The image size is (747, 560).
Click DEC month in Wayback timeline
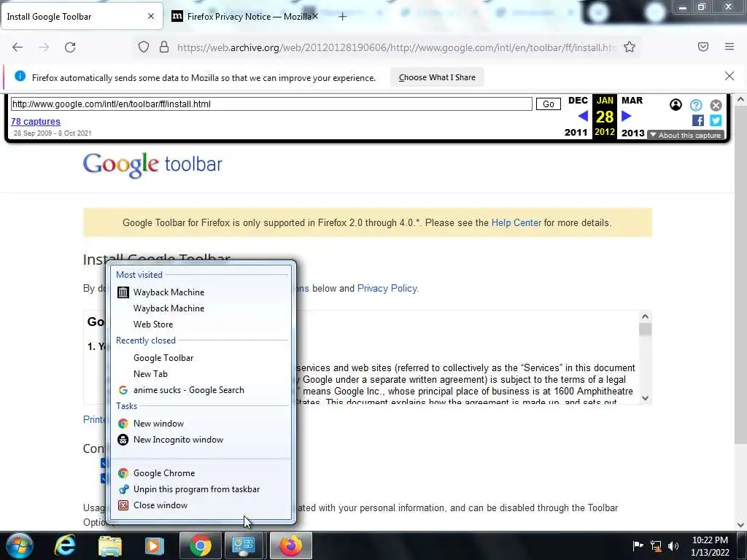[x=578, y=101]
